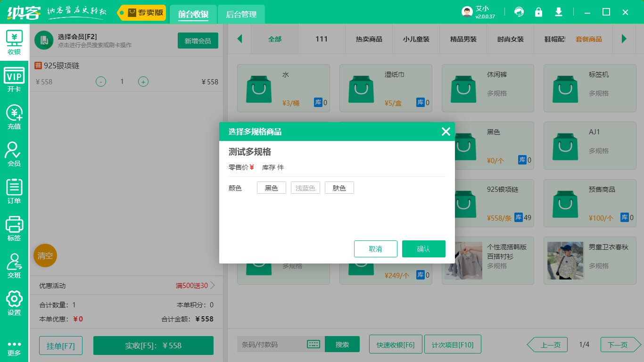Select the 黑色 color spec option
This screenshot has width=644, height=362.
pyautogui.click(x=271, y=187)
